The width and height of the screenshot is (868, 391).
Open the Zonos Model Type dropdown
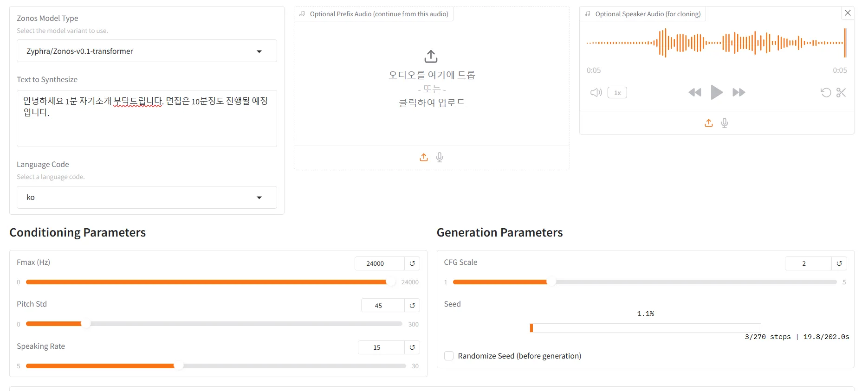pyautogui.click(x=147, y=51)
